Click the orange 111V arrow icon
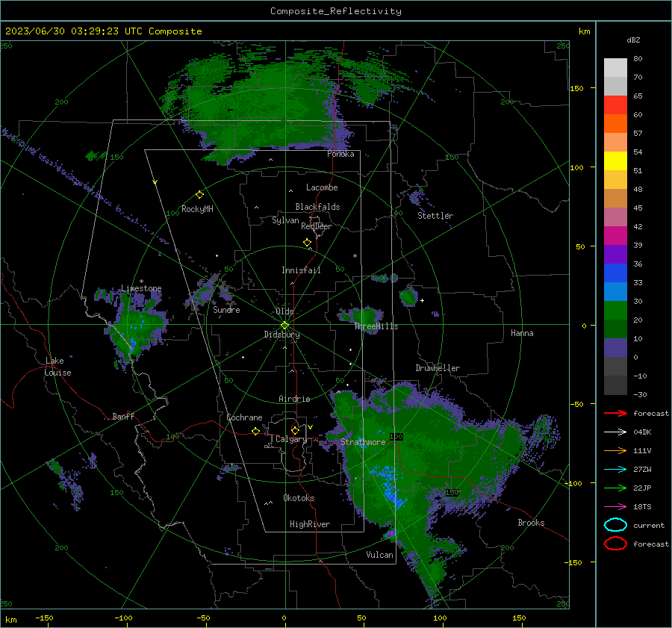672x628 pixels. [x=615, y=450]
